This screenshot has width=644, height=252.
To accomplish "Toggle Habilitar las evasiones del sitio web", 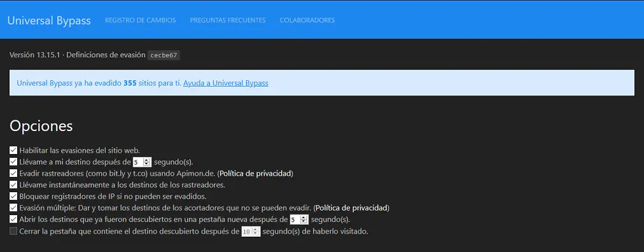I will (x=13, y=150).
